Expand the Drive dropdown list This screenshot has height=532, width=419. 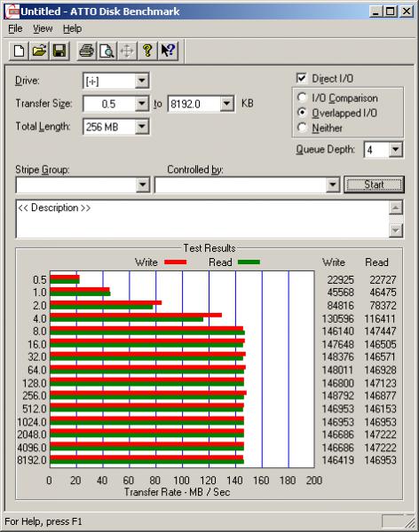142,81
